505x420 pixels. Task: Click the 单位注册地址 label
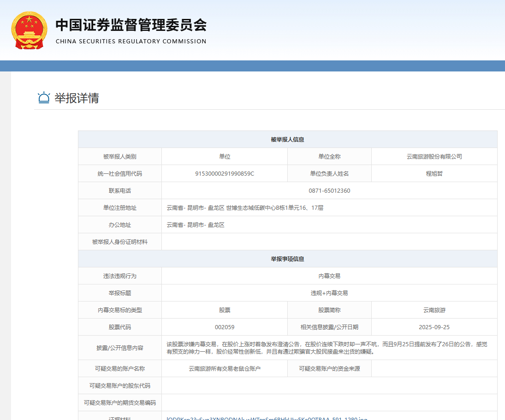[120, 207]
